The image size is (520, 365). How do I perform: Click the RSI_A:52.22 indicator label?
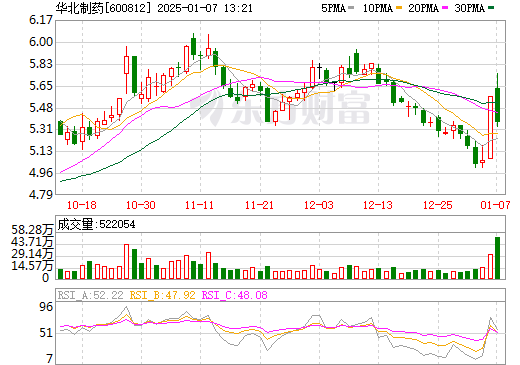click(x=90, y=295)
